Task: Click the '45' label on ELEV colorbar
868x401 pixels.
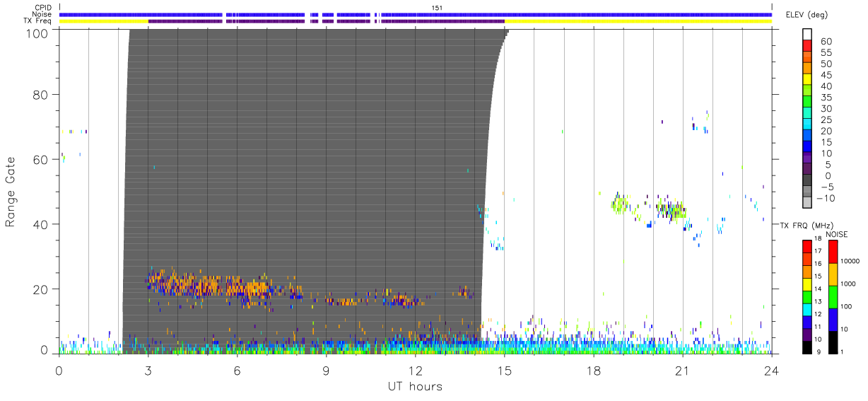Action: 826,76
